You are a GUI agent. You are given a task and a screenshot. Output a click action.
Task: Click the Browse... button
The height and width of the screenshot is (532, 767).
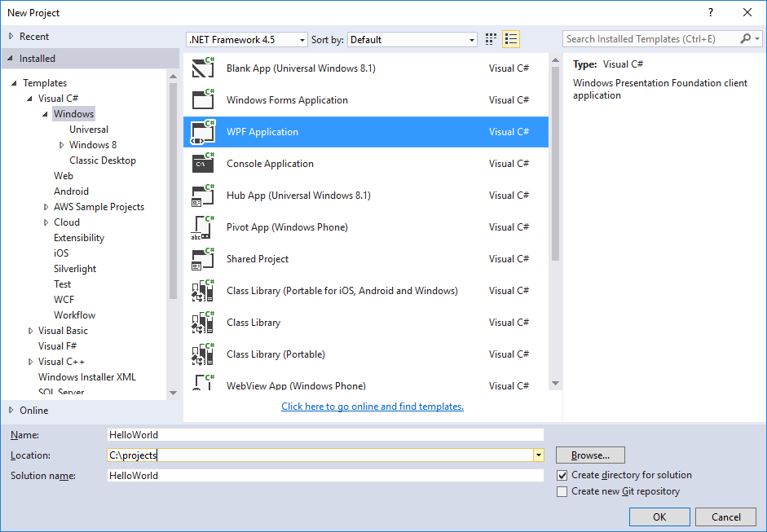pyautogui.click(x=590, y=455)
